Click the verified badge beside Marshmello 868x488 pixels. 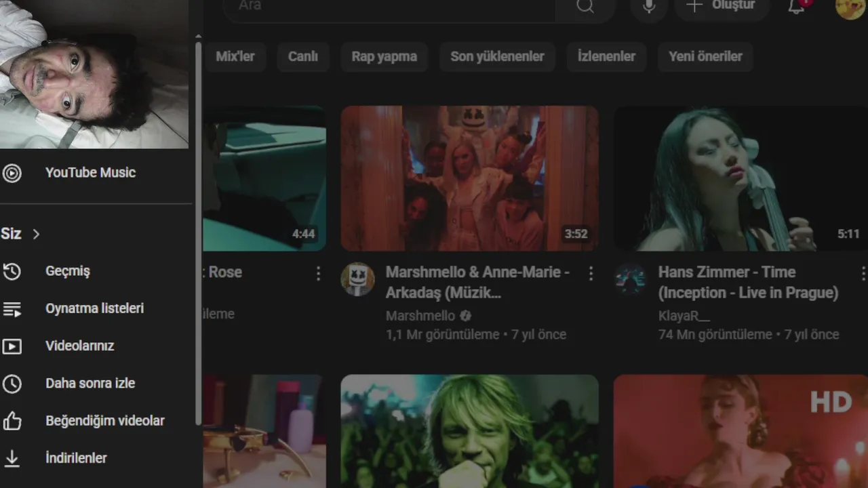coord(465,316)
